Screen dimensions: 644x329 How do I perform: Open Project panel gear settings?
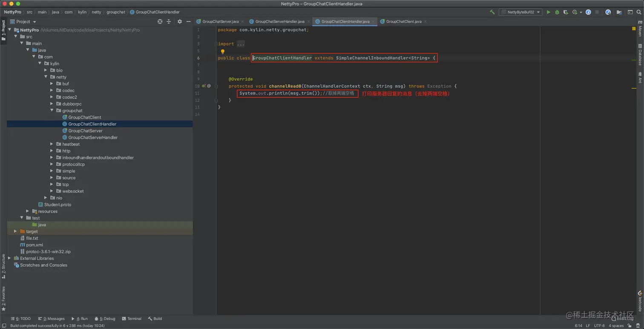[x=179, y=21]
